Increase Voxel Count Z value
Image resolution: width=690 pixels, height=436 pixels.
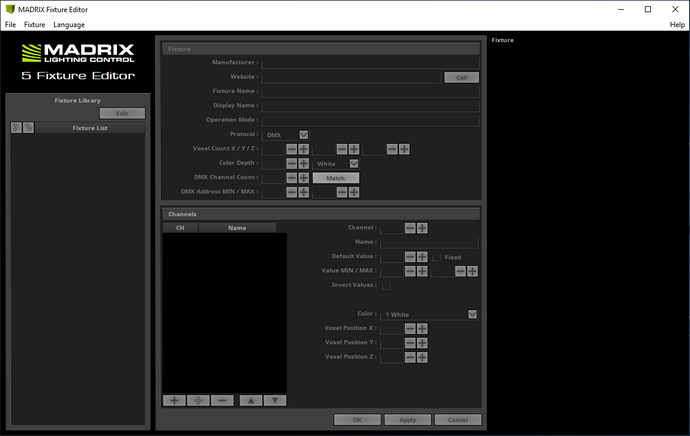click(404, 149)
